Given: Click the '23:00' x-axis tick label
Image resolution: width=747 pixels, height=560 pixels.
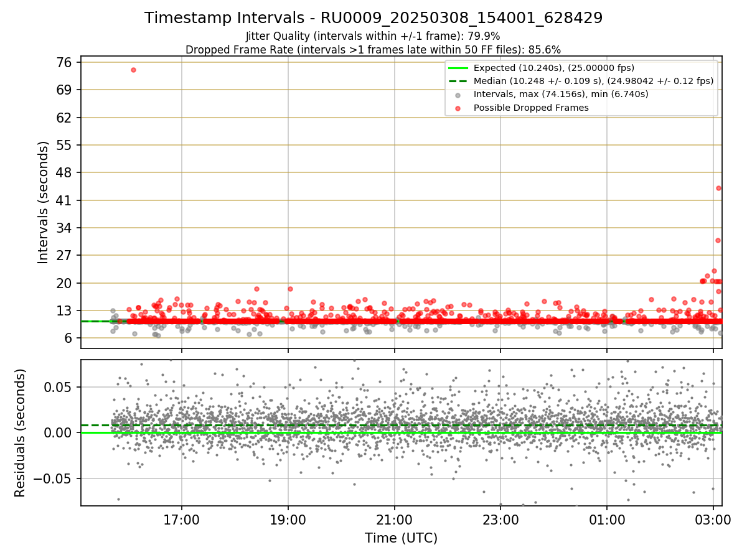Looking at the screenshot, I should tap(500, 519).
